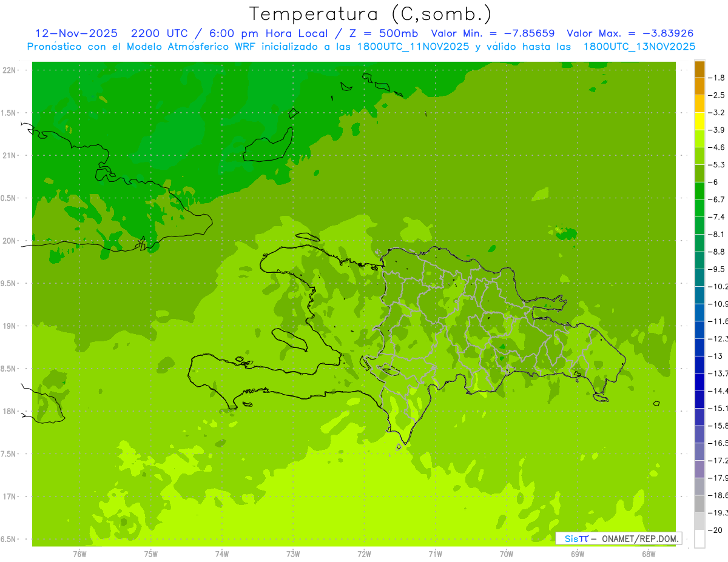The width and height of the screenshot is (728, 562).
Task: Pick the yellow swatch between -3.2 and -3.9
Action: coord(699,121)
